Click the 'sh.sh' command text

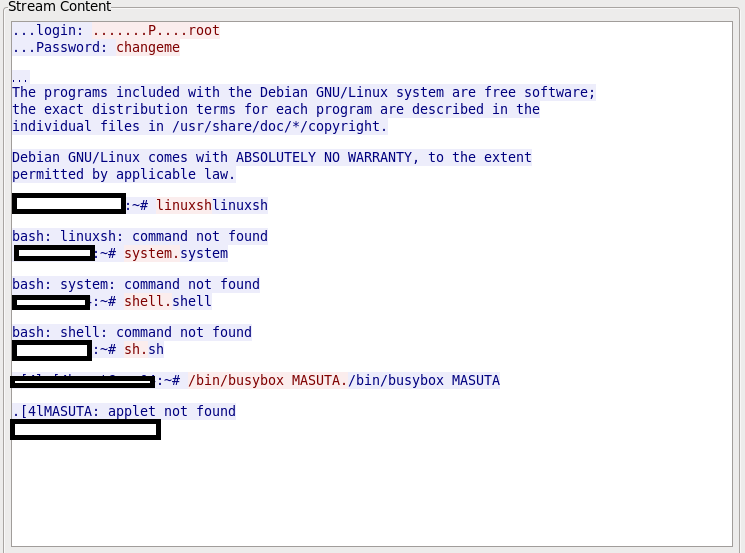(x=144, y=349)
